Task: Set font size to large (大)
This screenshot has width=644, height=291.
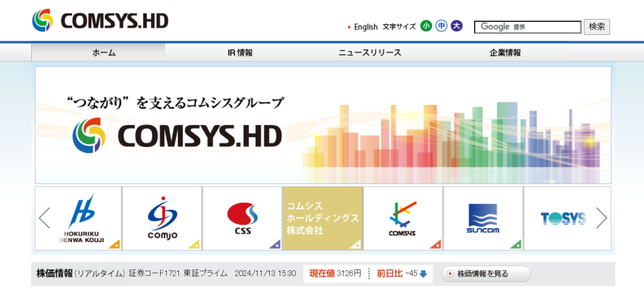Action: tap(457, 26)
